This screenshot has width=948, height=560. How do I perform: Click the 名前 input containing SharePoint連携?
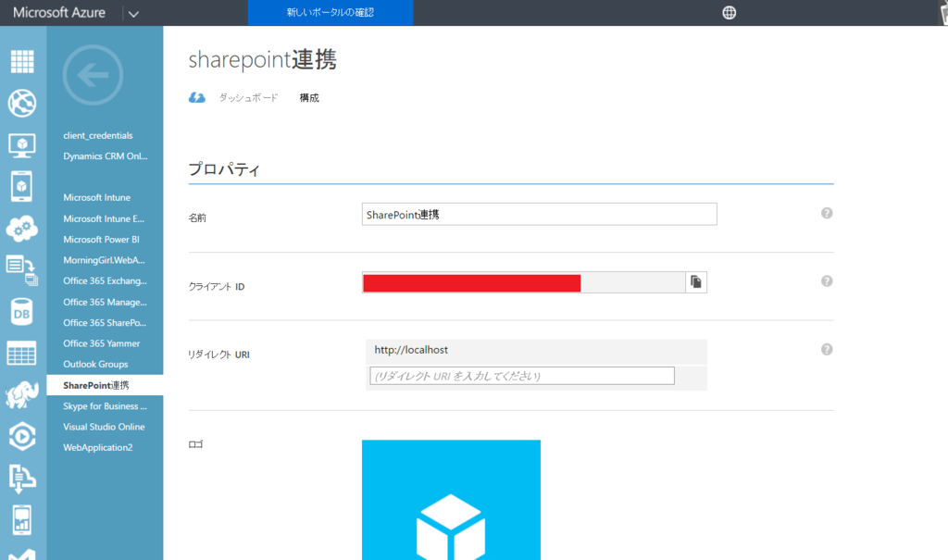540,214
